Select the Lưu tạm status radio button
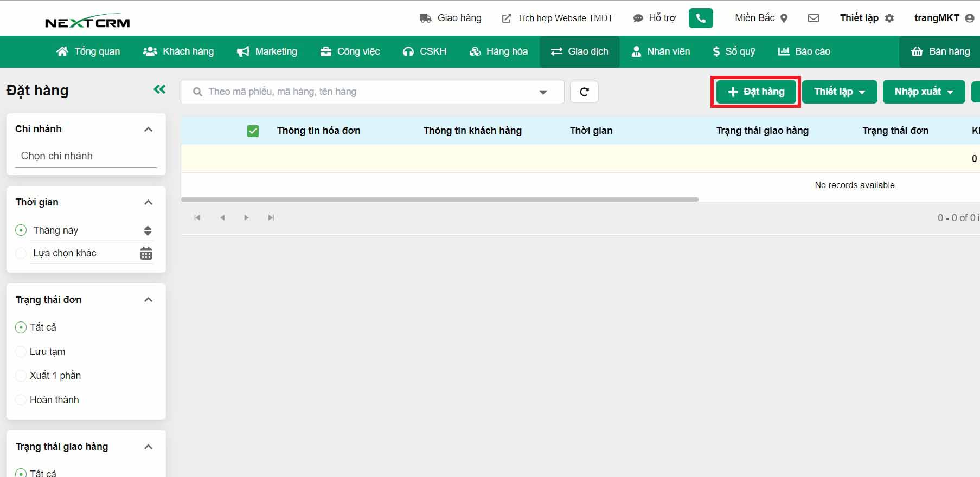980x477 pixels. pyautogui.click(x=21, y=352)
